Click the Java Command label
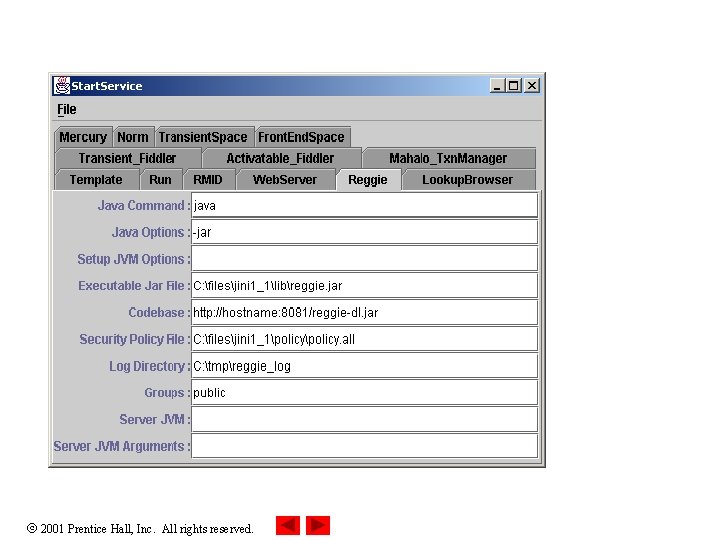 tap(143, 205)
